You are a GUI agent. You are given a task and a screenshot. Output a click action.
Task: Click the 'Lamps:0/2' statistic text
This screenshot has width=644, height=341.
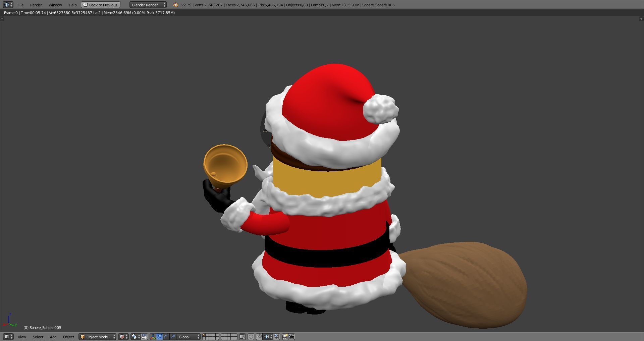320,5
